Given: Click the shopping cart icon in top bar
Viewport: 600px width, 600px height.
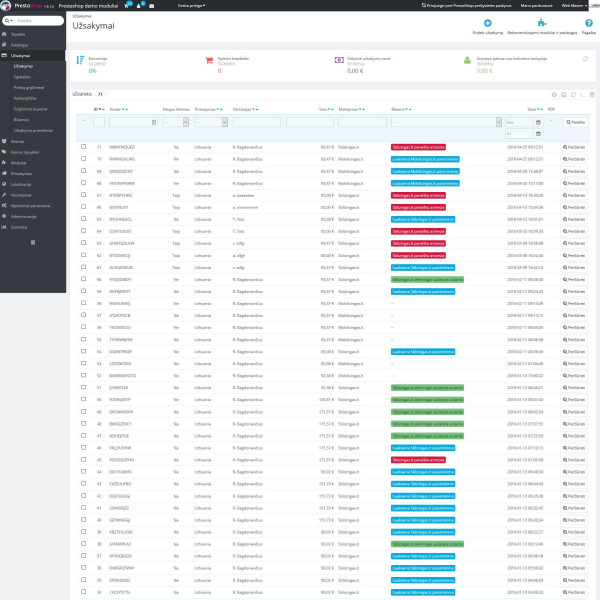Looking at the screenshot, I should [x=127, y=5].
